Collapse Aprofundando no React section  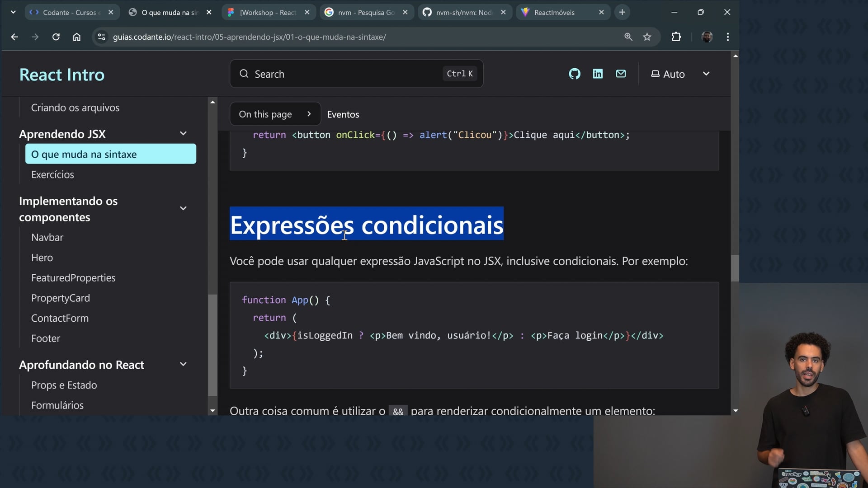(183, 364)
